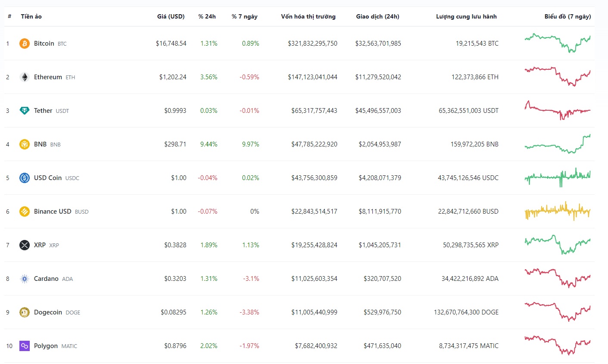Click the USD Coin blue logo icon
Viewport: 608px width, 364px height.
pyautogui.click(x=25, y=178)
